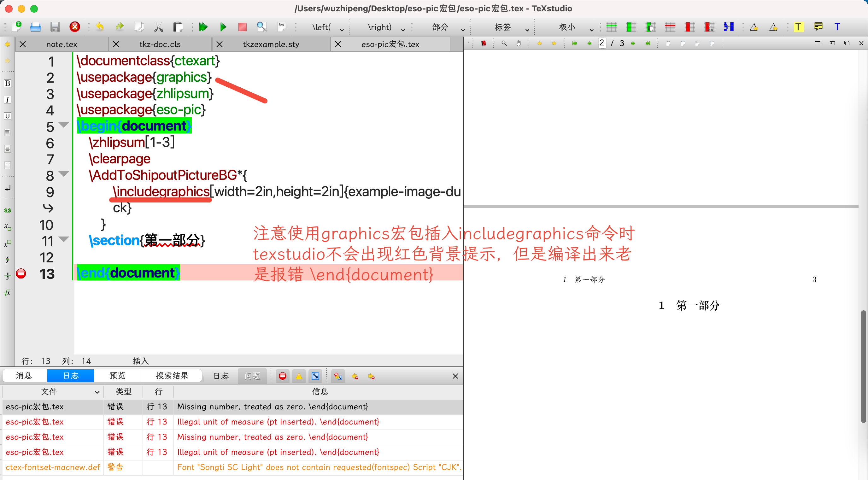Click the green Compile play icon
The height and width of the screenshot is (480, 868).
(x=223, y=27)
